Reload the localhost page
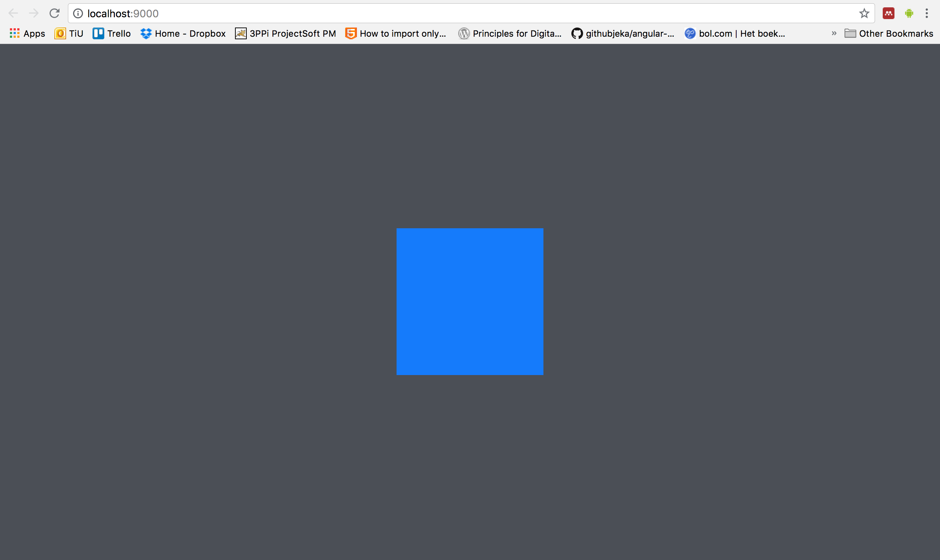This screenshot has height=560, width=940. [55, 14]
